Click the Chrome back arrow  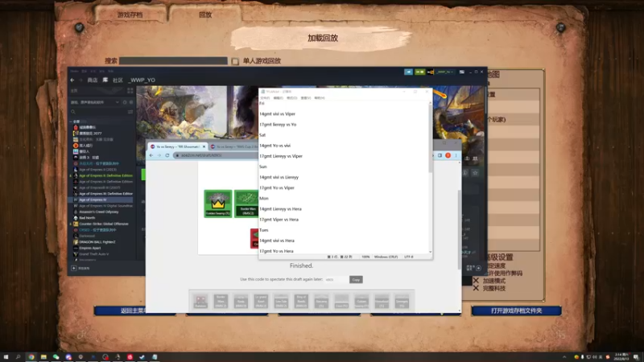tap(151, 155)
